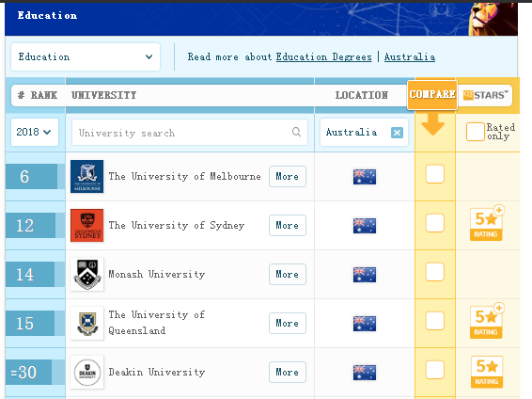Click Sydney's 5 star rating badge
The image size is (532, 399).
pos(487,223)
